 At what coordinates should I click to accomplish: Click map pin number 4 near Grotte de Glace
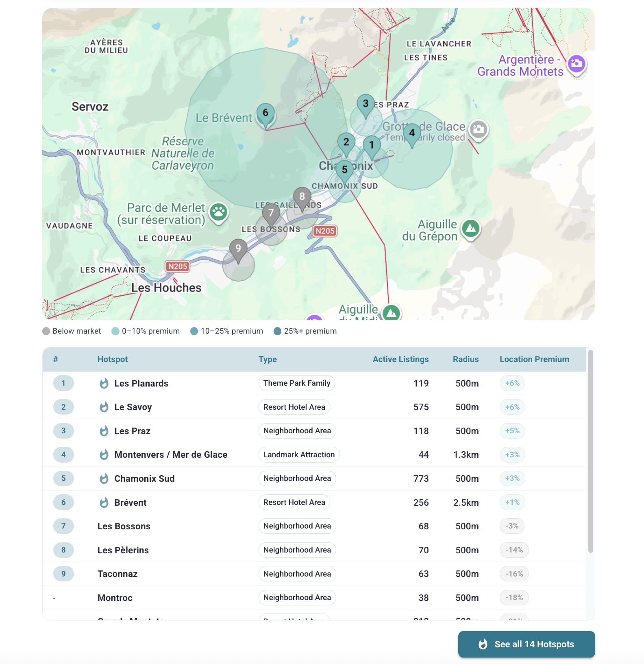click(412, 135)
